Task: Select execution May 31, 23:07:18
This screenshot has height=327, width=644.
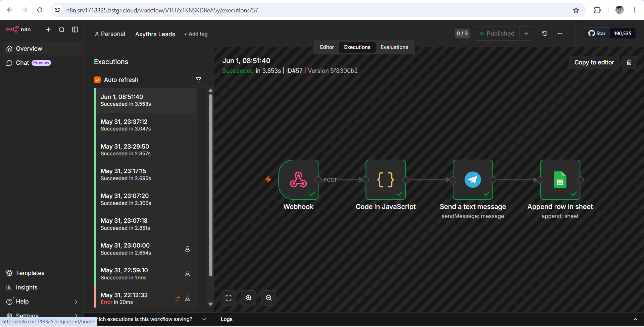Action: 146,224
